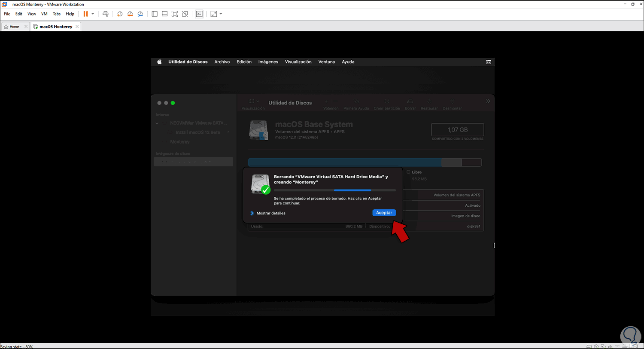Click the "Volumen del sistema APFS" table value
The image size is (644, 349).
point(457,195)
